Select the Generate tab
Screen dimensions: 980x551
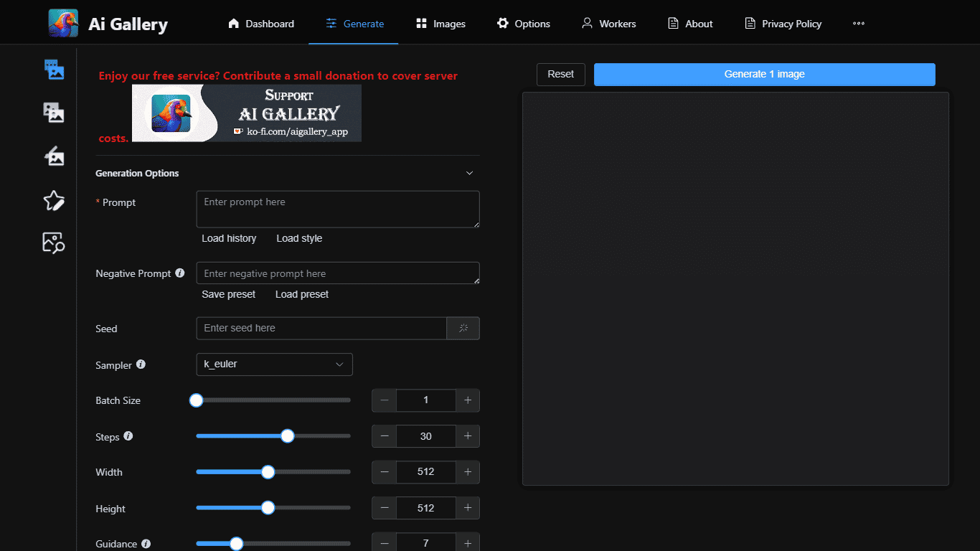[354, 24]
